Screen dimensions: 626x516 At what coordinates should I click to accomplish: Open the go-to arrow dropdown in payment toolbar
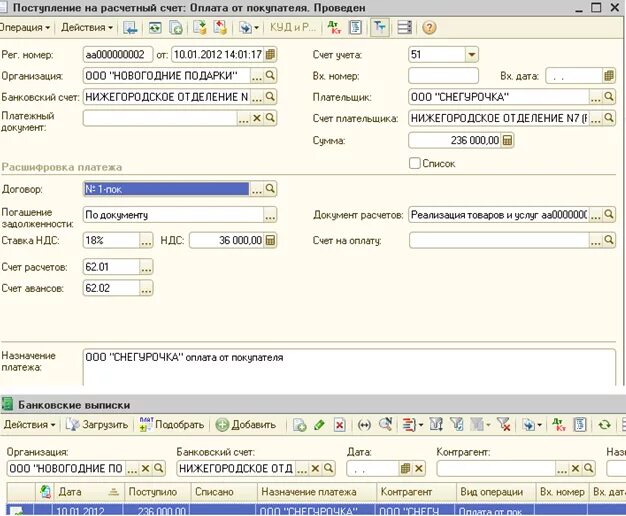coord(249,28)
